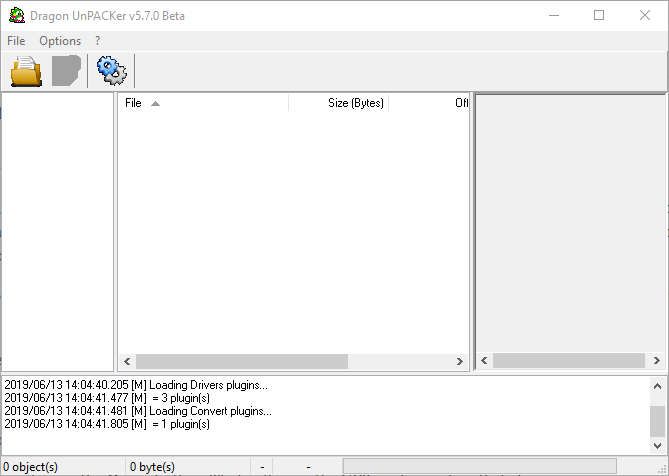Viewport: 669px width, 476px height.
Task: Click the '= 1 plugin(s)' log line
Action: click(107, 424)
